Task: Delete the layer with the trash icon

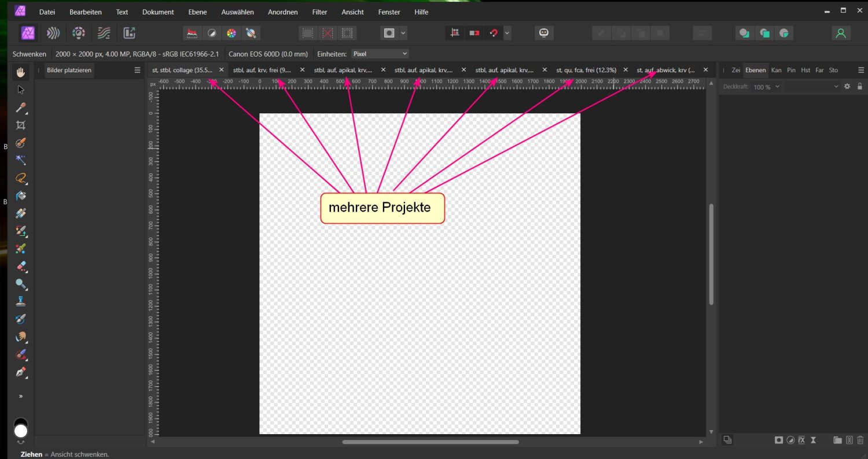Action: (860, 440)
